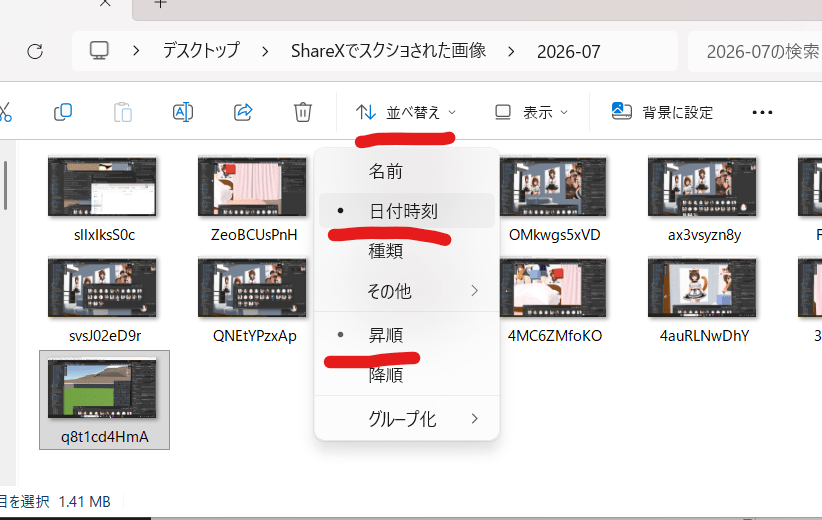822x520 pixels.
Task: Click ShareXでスクショされた画像 breadcrumb
Action: point(388,51)
